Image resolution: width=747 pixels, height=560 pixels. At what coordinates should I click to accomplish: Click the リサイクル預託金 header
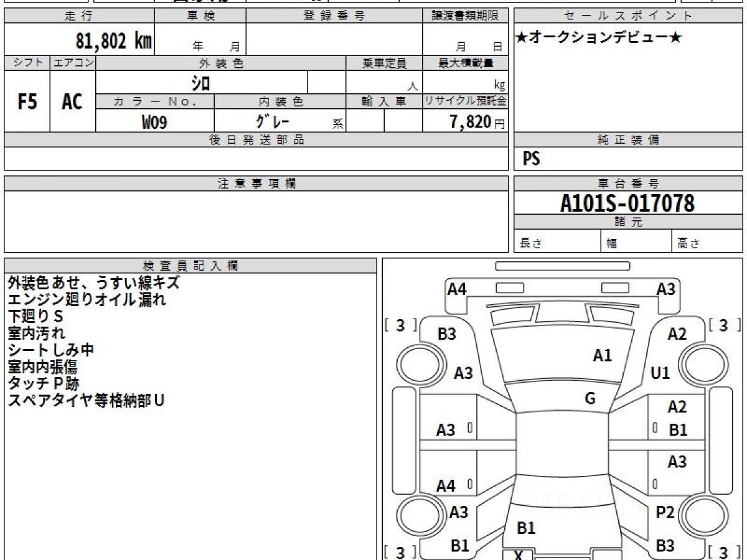point(465,101)
